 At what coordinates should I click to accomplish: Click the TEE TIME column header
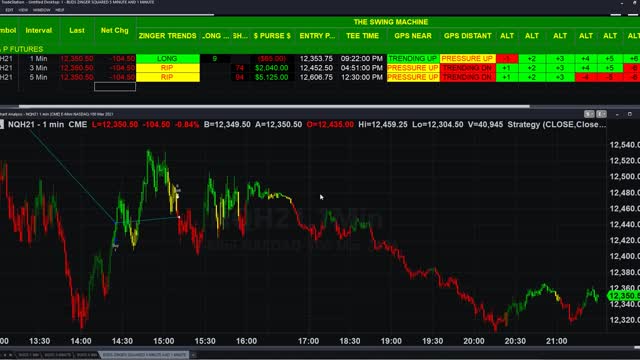[x=362, y=36]
